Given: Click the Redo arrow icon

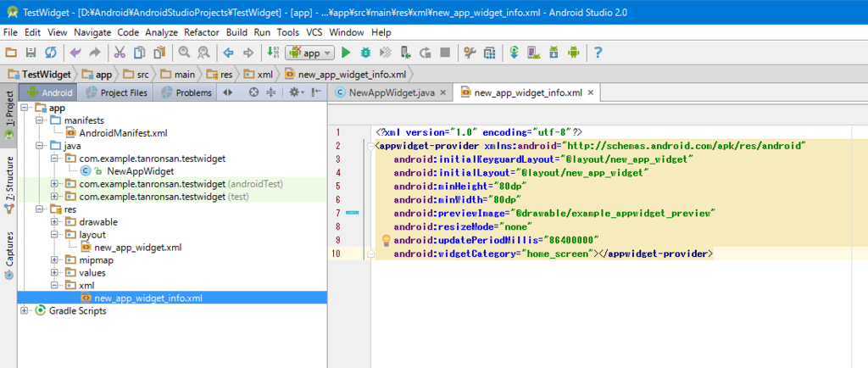Looking at the screenshot, I should 95,53.
